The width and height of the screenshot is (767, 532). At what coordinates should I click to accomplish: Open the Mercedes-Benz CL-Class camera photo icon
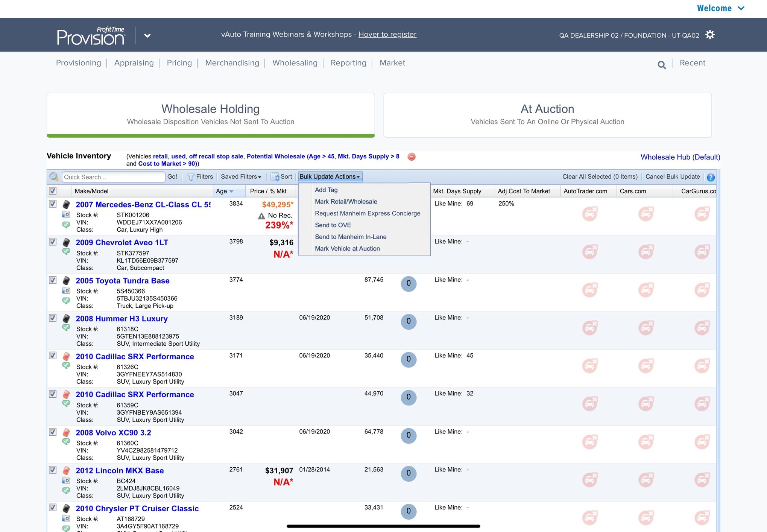pos(66,214)
